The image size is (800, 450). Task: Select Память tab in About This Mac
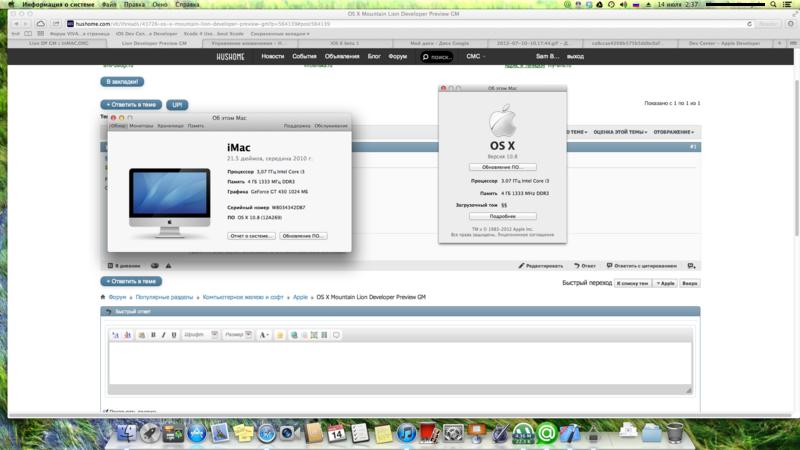[195, 126]
